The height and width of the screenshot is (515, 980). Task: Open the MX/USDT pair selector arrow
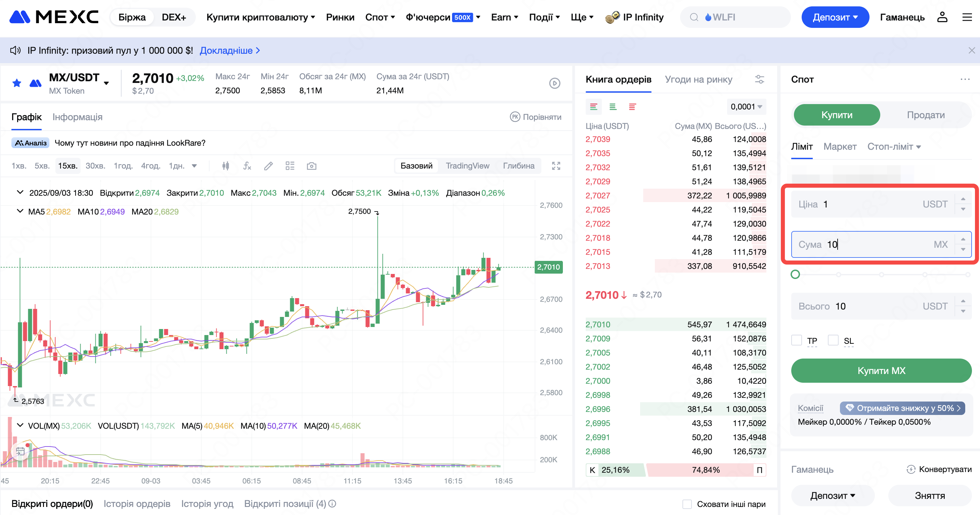pyautogui.click(x=106, y=83)
